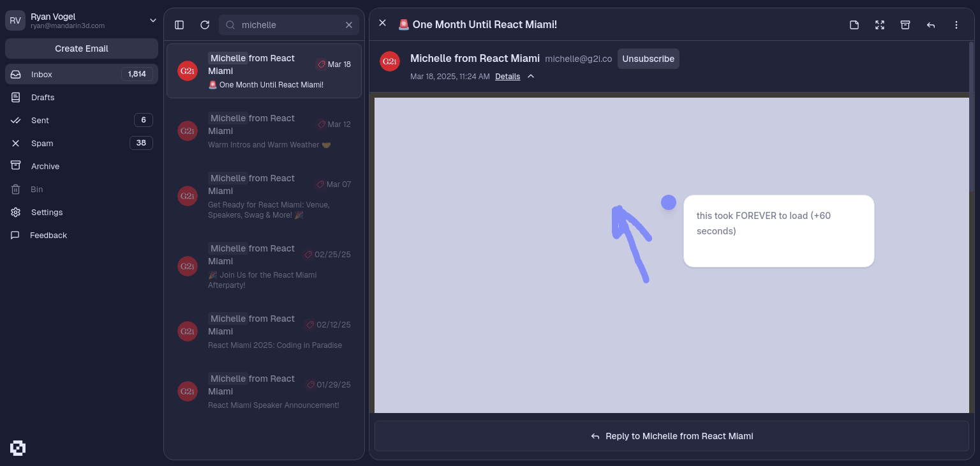This screenshot has height=466, width=980.
Task: Collapse email details chevron
Action: [x=531, y=77]
